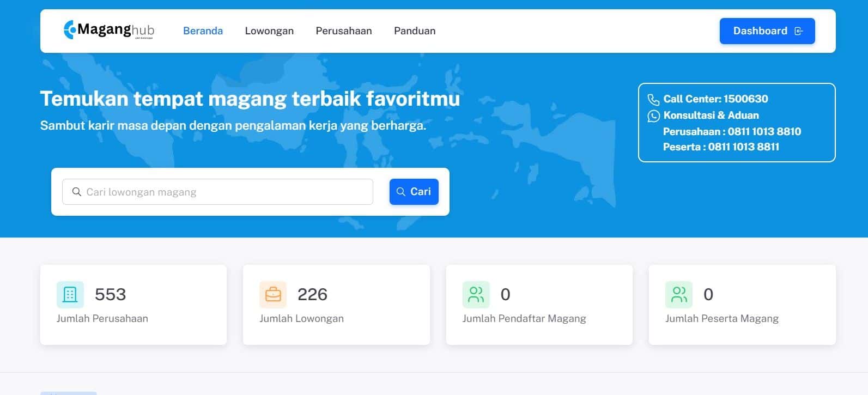Select the 226 Jumlah Lowongan card
Image resolution: width=868 pixels, height=395 pixels.
pyautogui.click(x=336, y=305)
